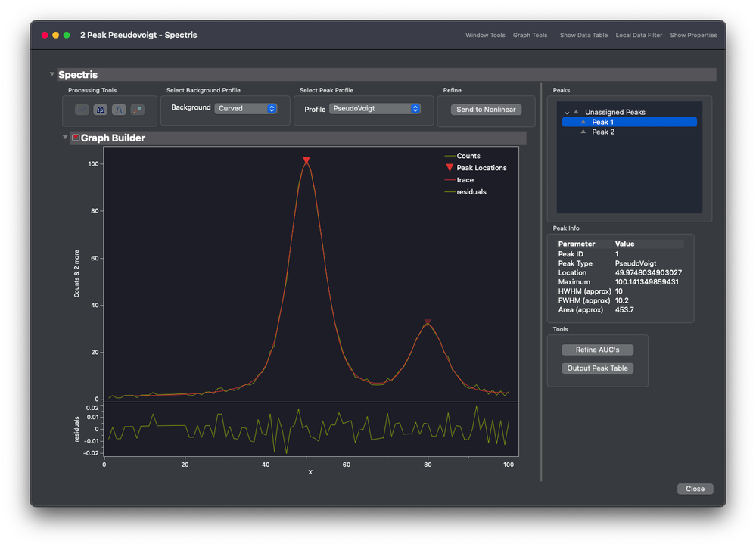Collapse the Graph Builder section
Viewport: 756px width, 547px height.
click(66, 138)
